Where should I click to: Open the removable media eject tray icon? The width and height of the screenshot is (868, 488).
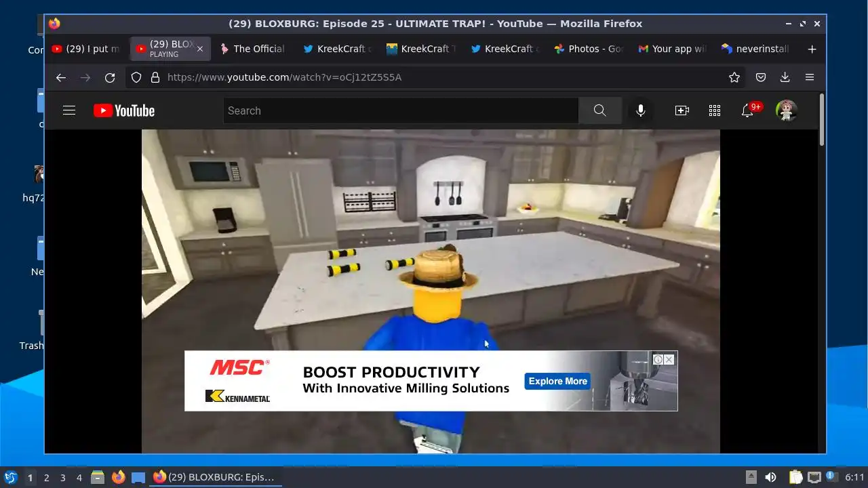click(751, 477)
